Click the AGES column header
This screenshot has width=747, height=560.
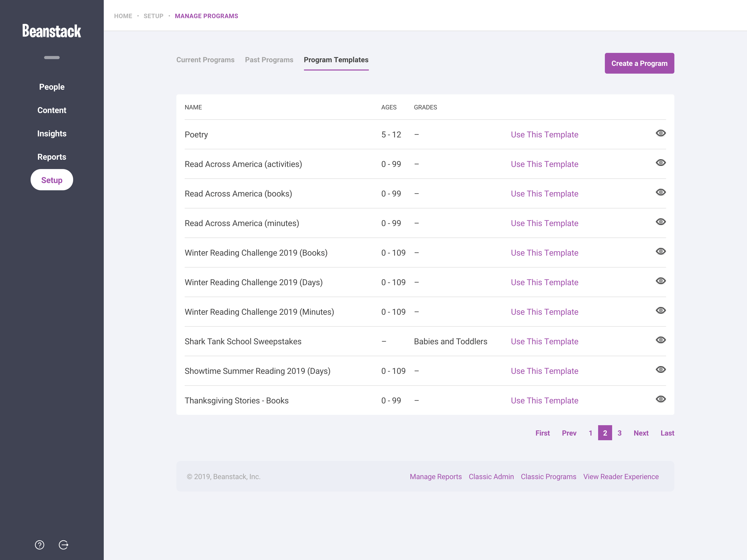tap(389, 107)
